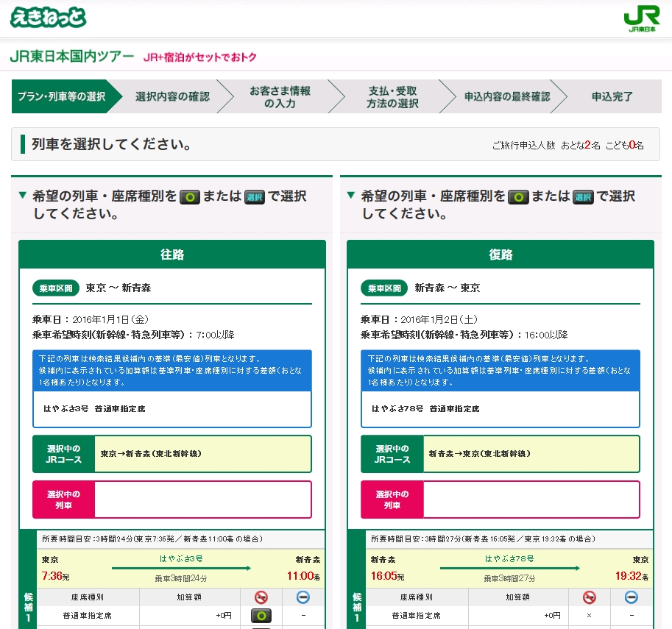Click the はやぶさ3号 普通車指定席 baseline text
Viewport: 672px width, 629px height.
coord(94,409)
